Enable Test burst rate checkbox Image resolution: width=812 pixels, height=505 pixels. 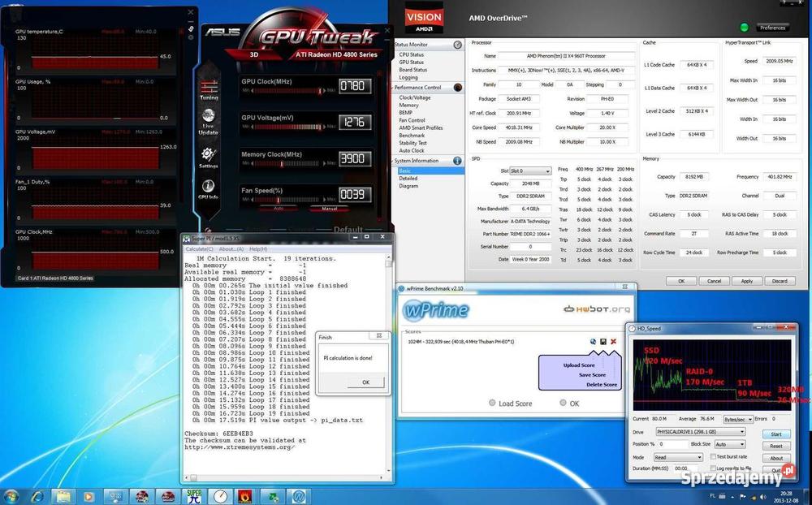[x=713, y=456]
